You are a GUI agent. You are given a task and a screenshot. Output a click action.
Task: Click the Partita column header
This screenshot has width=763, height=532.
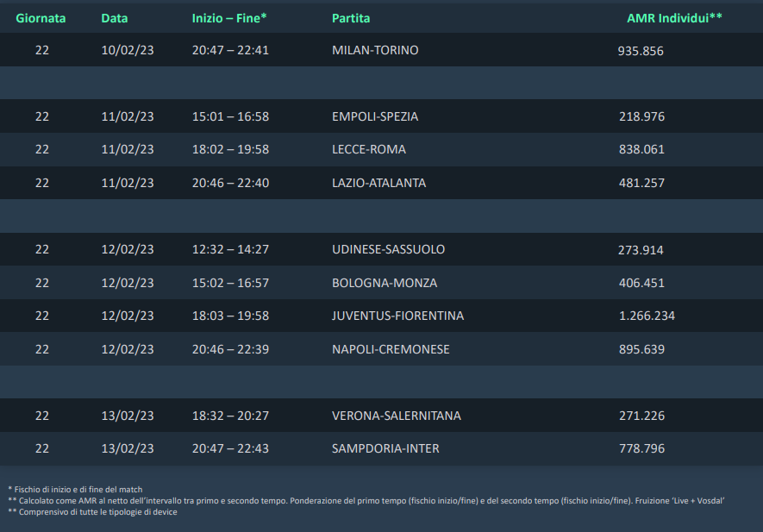click(x=351, y=18)
